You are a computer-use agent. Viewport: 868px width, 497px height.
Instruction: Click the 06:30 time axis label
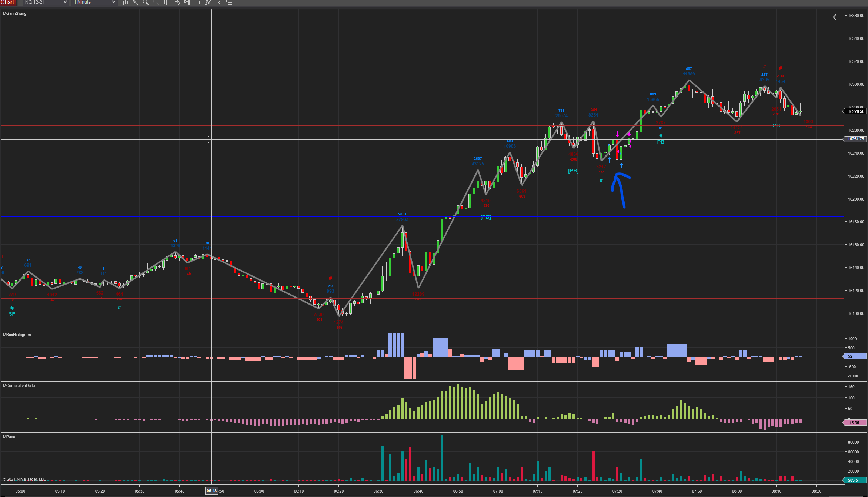click(x=378, y=491)
